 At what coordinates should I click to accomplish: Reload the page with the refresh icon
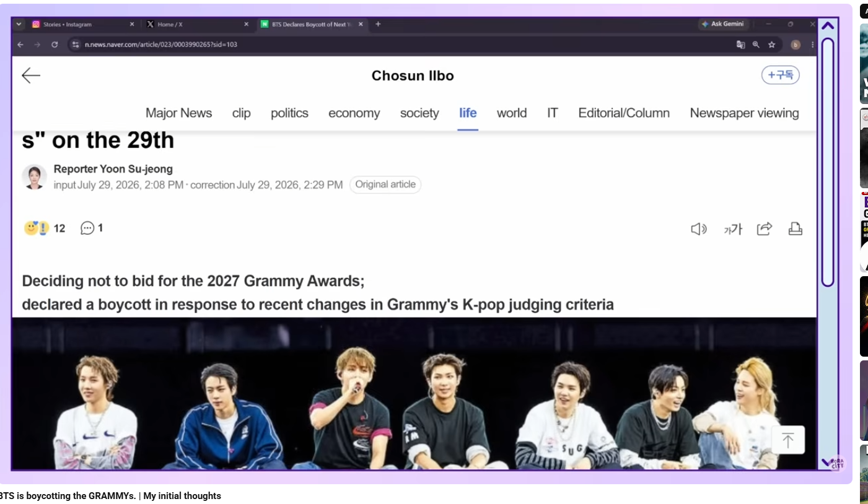[x=55, y=45]
